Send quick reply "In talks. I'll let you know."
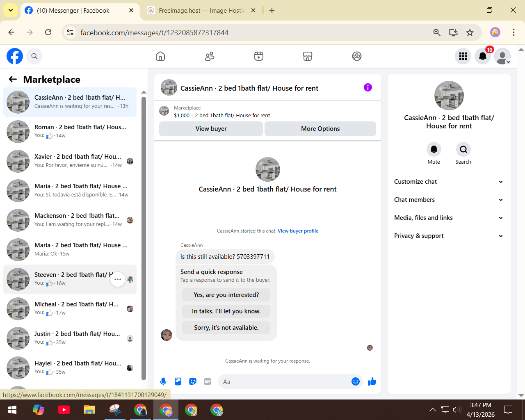Screen dimensions: 525x420 coord(226,311)
